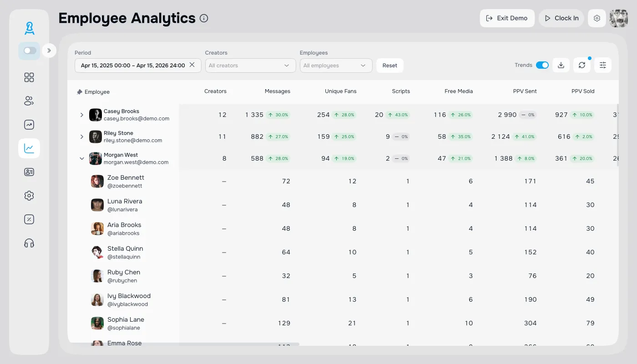
Task: Download the analytics report
Action: (x=561, y=66)
